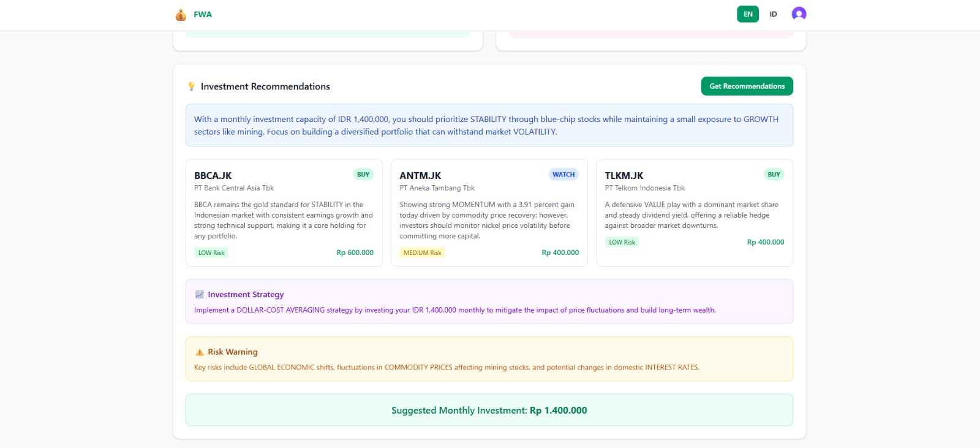Click the Investment Recommendations heading
This screenshot has width=980, height=448.
coord(265,86)
